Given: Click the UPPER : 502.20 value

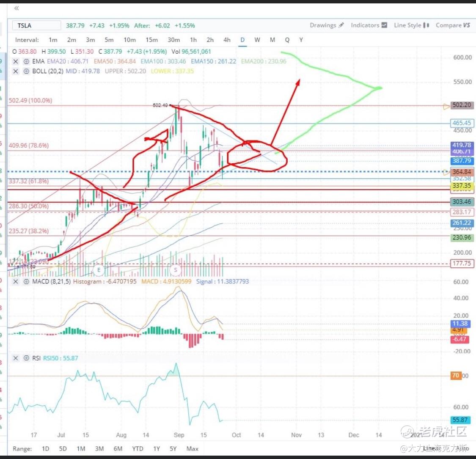Looking at the screenshot, I should click(125, 71).
